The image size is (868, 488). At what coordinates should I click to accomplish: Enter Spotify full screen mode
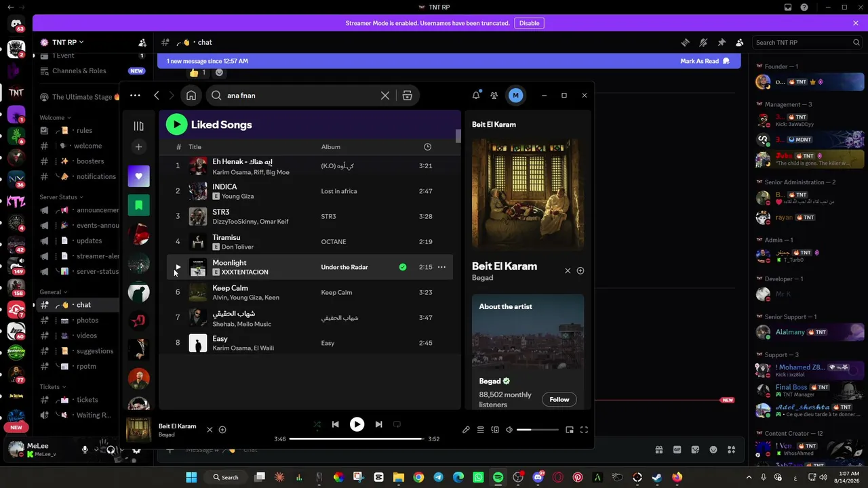(x=584, y=430)
